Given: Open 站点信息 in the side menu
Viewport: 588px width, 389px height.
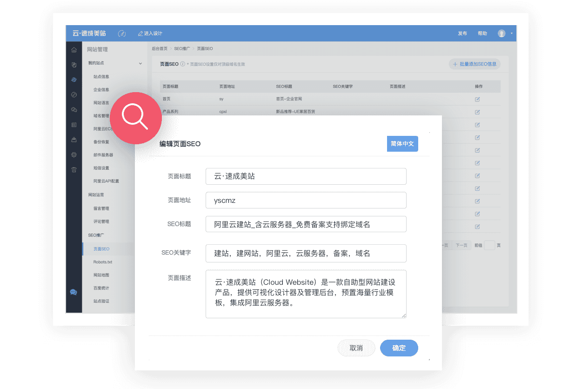Looking at the screenshot, I should [x=101, y=77].
